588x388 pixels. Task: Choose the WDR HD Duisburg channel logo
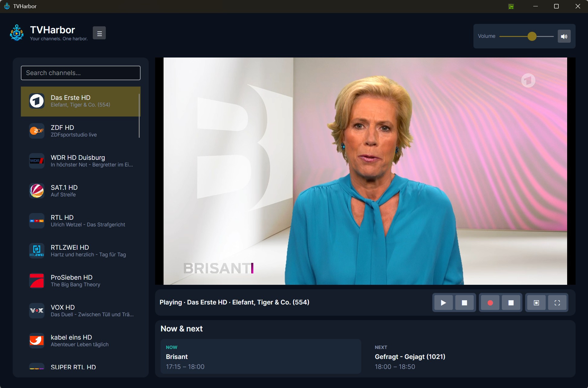pyautogui.click(x=37, y=161)
